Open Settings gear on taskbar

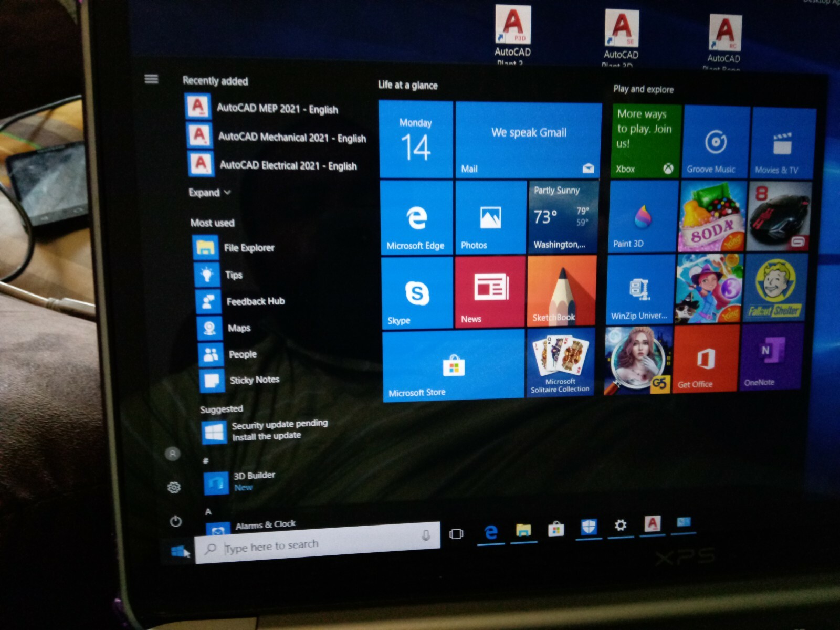(621, 525)
